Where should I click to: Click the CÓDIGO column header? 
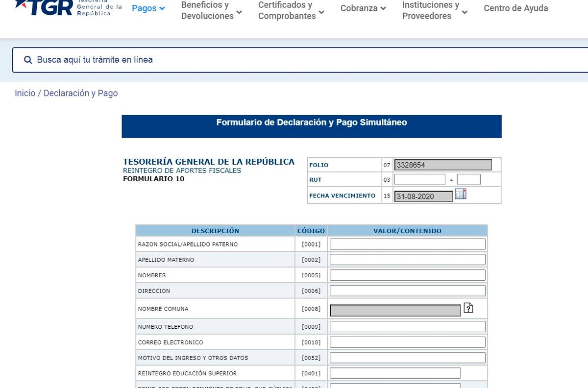[x=311, y=231]
